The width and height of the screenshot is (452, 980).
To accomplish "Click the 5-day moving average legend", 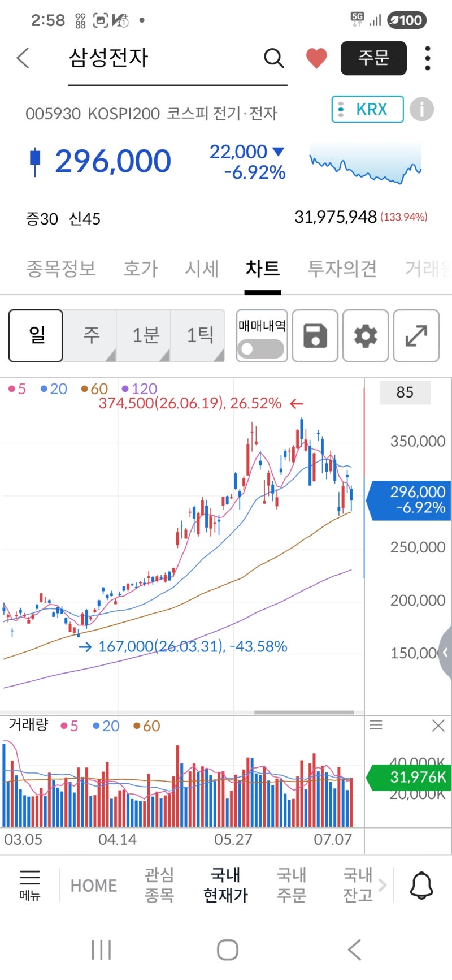I will 18,389.
